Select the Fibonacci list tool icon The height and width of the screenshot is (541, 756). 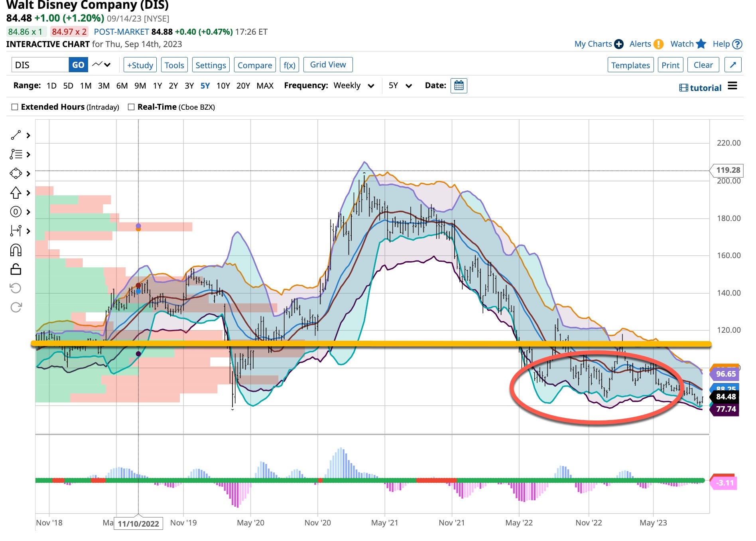(16, 154)
